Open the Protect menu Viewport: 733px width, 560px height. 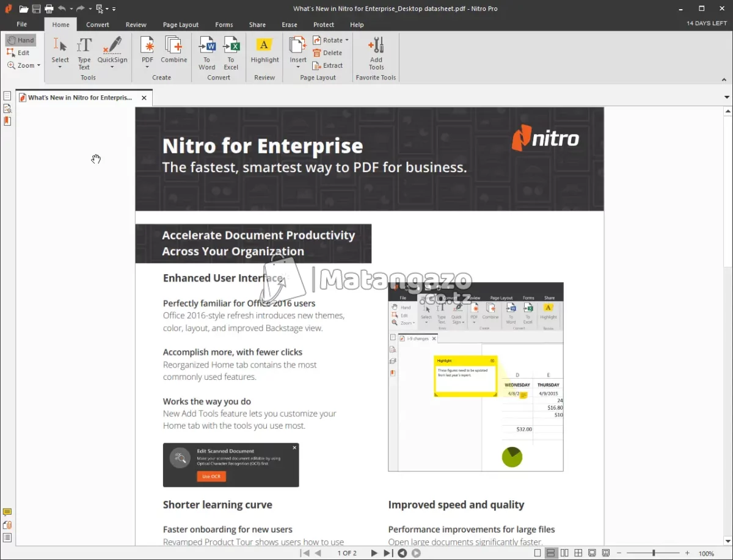pos(324,24)
